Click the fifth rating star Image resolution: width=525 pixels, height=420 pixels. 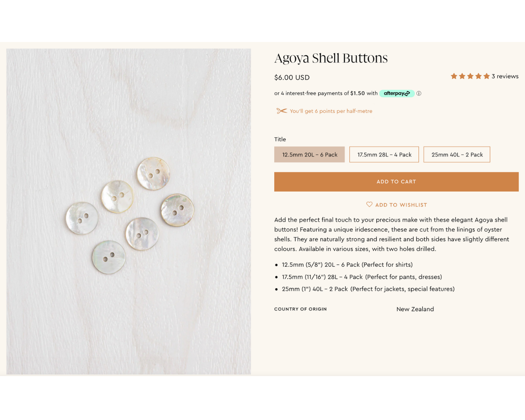[x=486, y=76]
